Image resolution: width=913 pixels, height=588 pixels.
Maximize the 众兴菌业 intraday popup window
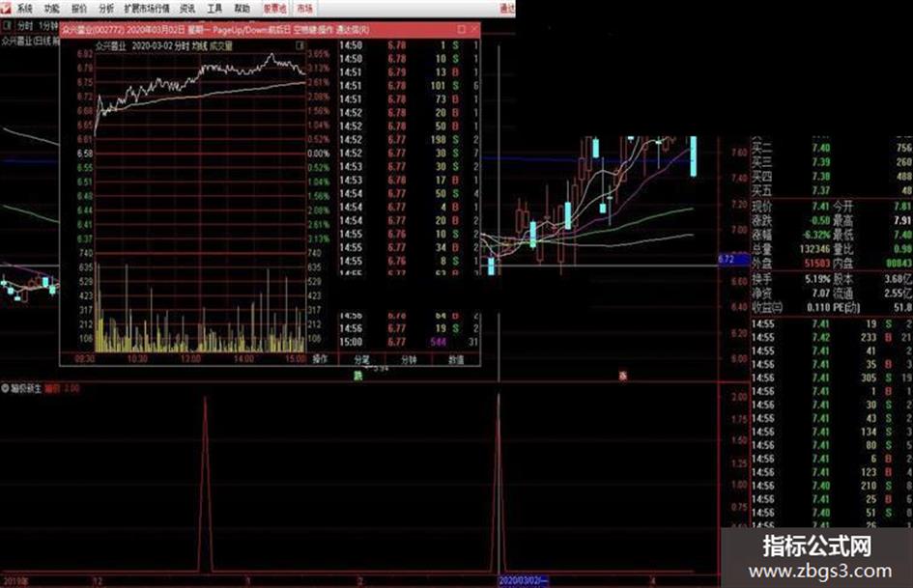[461, 29]
